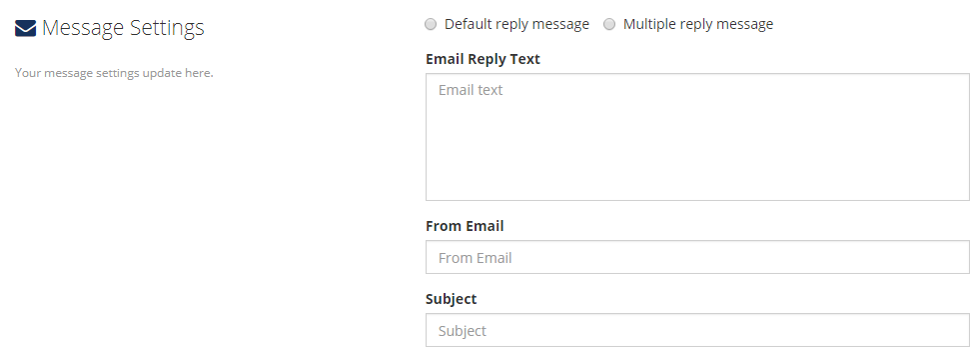This screenshot has height=362, width=980.
Task: Choose the Multiple reply message radio button
Action: [609, 24]
